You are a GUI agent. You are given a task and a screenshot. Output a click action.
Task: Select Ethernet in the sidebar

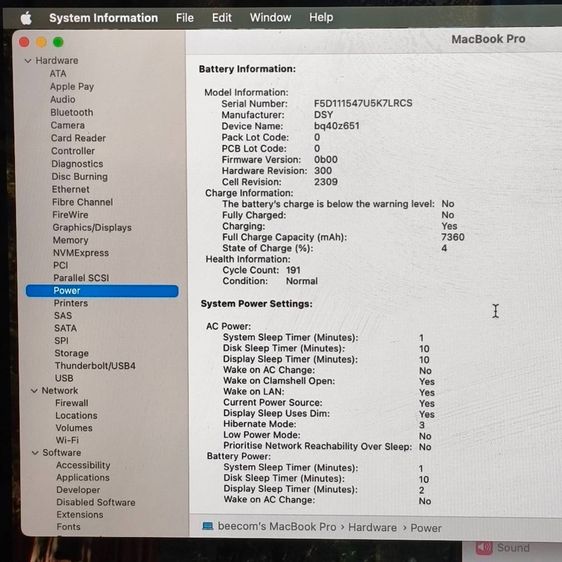click(x=71, y=189)
